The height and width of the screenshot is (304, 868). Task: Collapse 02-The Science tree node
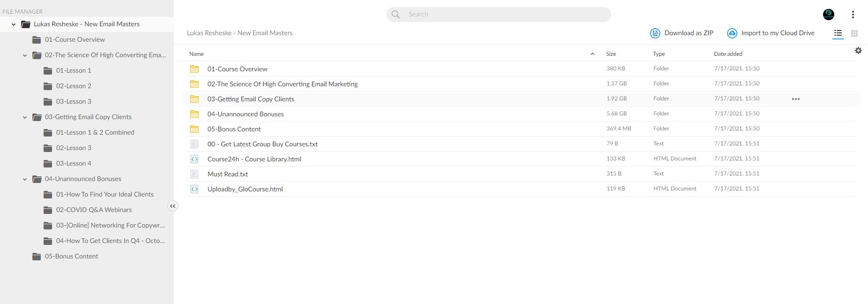pyautogui.click(x=25, y=55)
